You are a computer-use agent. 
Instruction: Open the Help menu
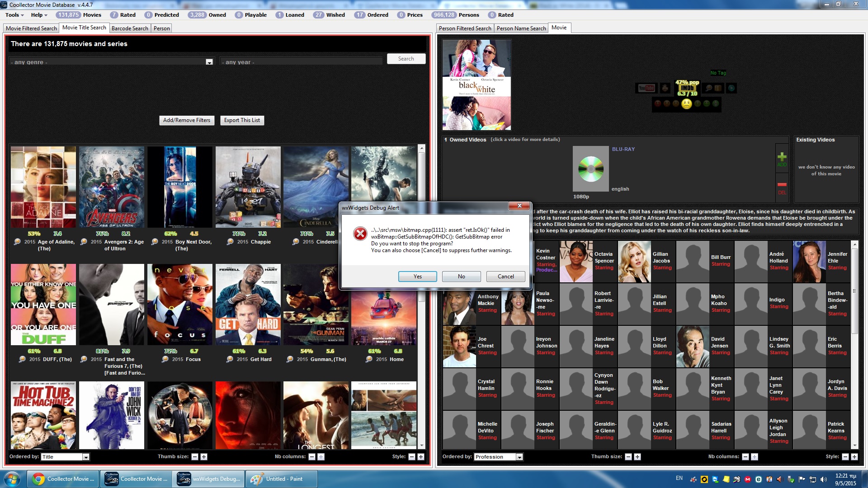pyautogui.click(x=39, y=15)
